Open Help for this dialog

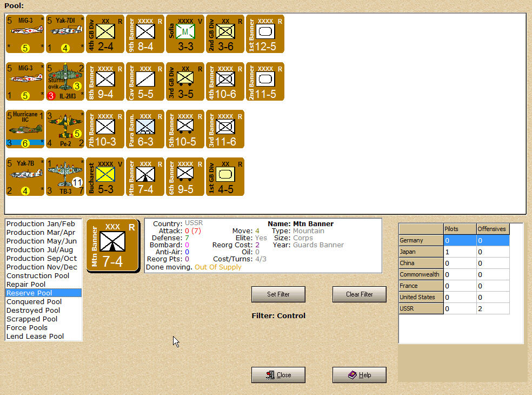[360, 375]
